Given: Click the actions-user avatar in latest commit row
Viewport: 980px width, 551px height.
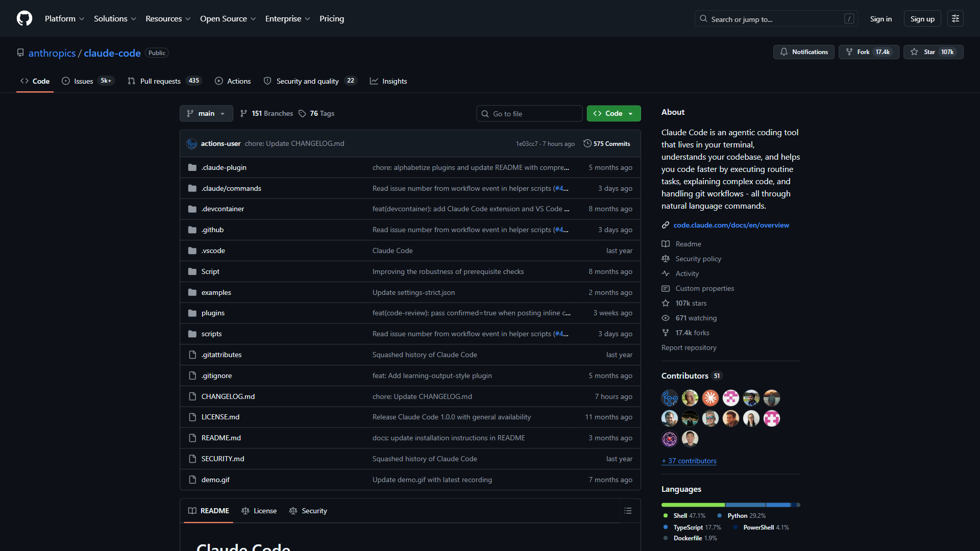Looking at the screenshot, I should pos(192,144).
